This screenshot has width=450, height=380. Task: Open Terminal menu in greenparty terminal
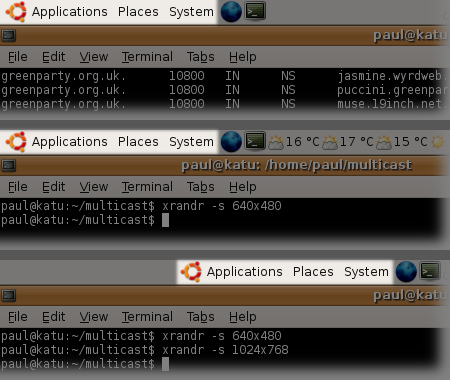(x=147, y=57)
